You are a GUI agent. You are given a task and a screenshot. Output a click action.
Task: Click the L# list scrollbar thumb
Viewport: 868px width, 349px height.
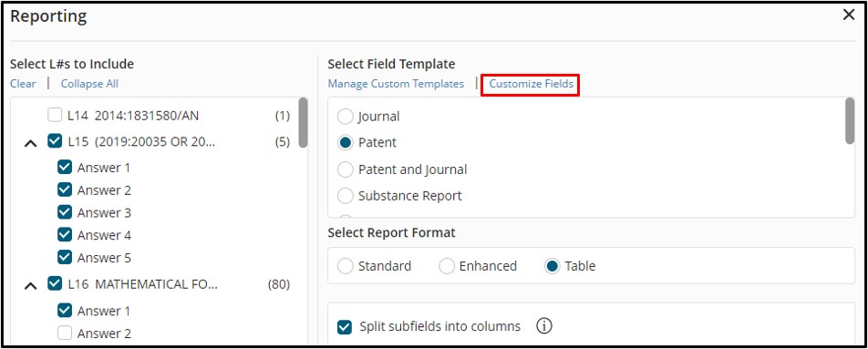(x=303, y=123)
